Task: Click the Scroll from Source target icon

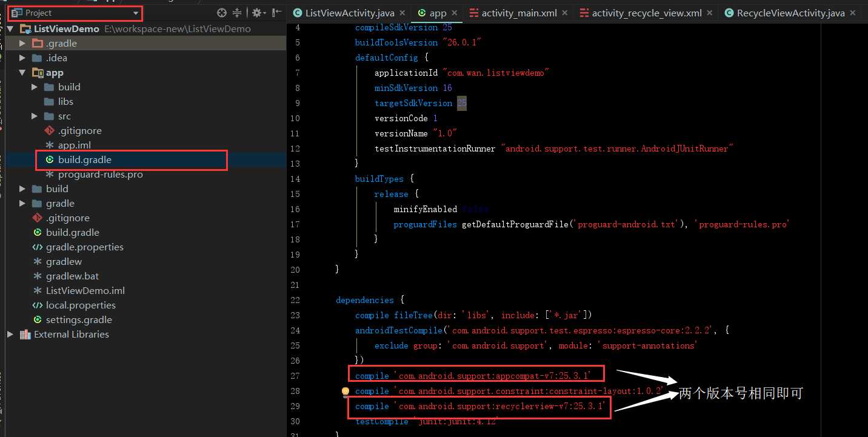Action: point(222,13)
